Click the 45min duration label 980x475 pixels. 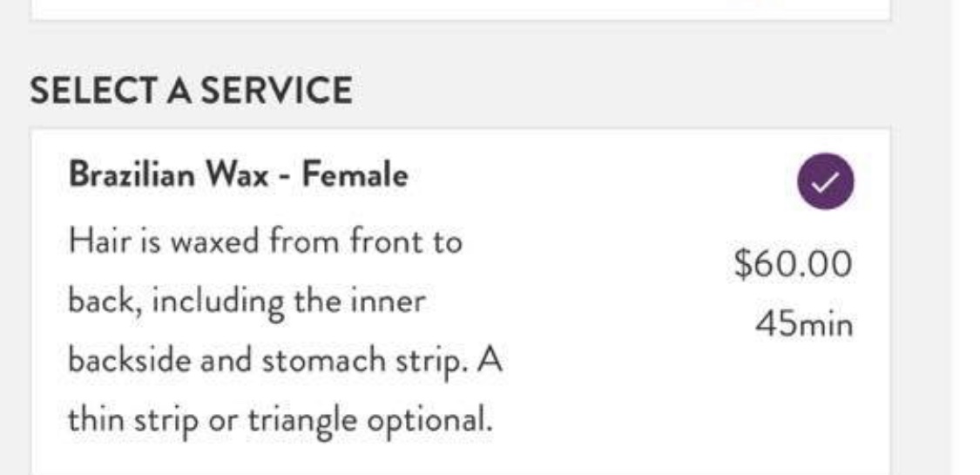click(x=804, y=326)
